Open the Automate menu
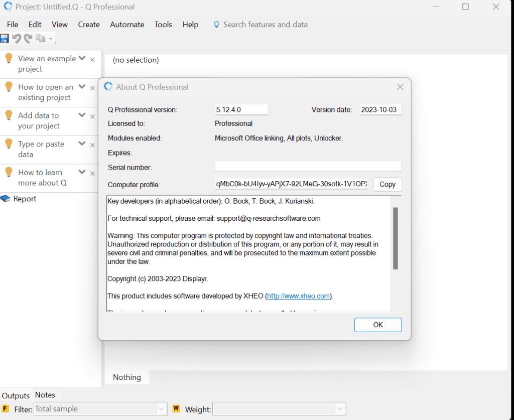The width and height of the screenshot is (514, 420). (x=127, y=24)
